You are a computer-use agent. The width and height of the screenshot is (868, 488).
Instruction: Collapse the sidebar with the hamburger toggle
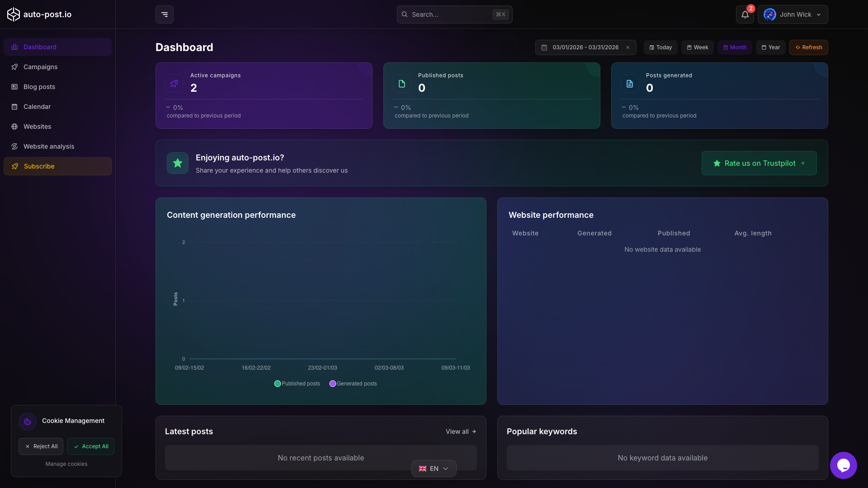pos(164,14)
